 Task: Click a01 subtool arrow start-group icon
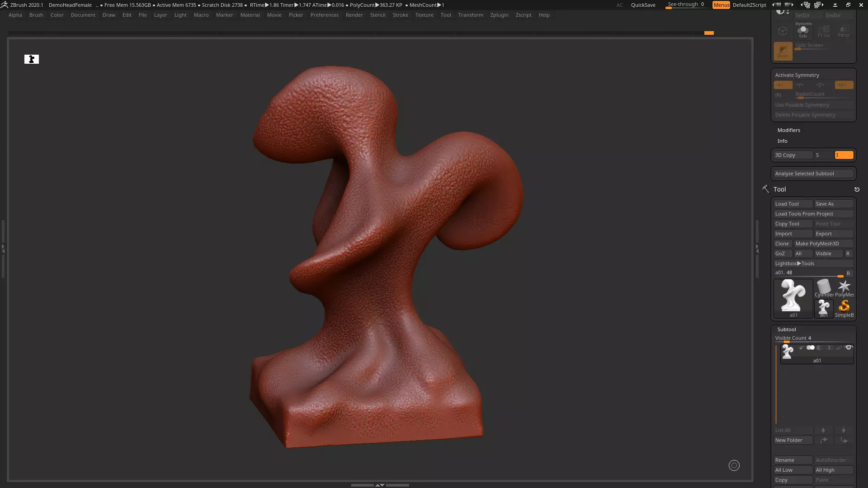[x=801, y=347]
